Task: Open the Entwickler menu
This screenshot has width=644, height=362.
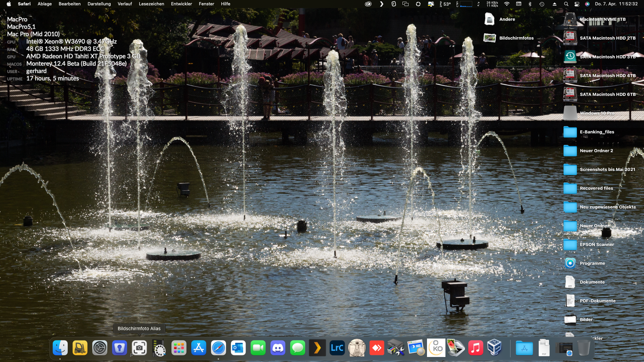Action: click(181, 4)
